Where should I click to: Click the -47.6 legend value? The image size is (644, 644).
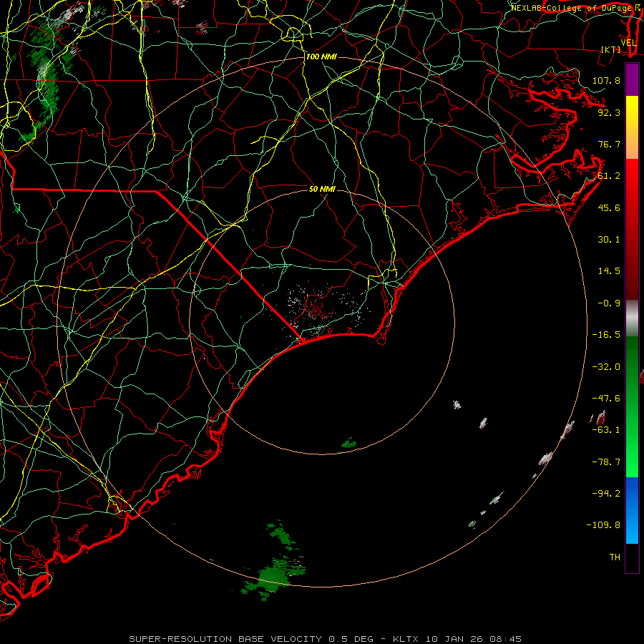tap(606, 399)
